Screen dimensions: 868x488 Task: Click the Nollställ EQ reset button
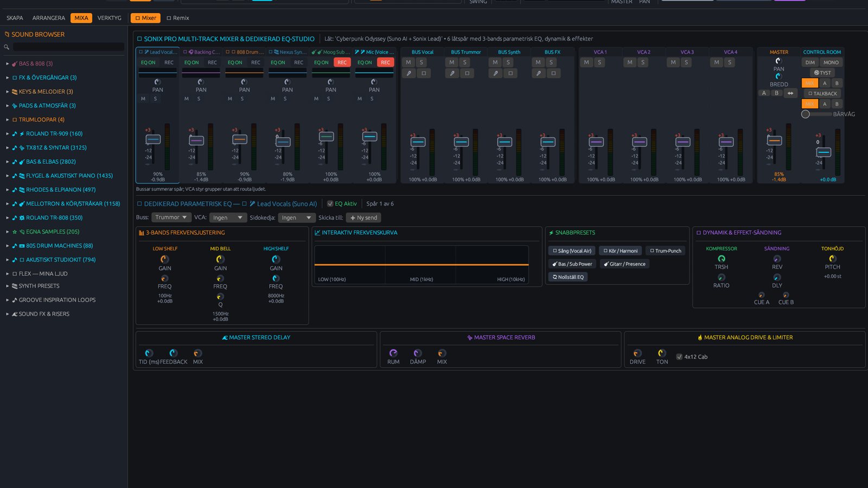(x=568, y=277)
